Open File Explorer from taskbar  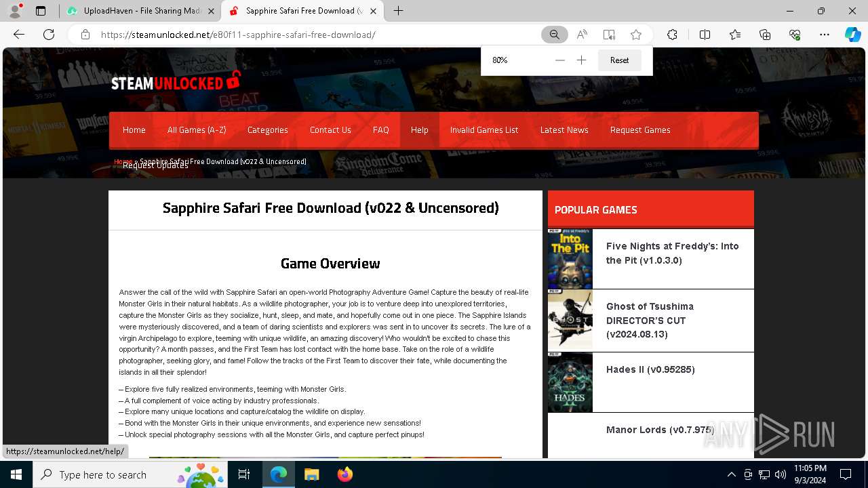311,474
